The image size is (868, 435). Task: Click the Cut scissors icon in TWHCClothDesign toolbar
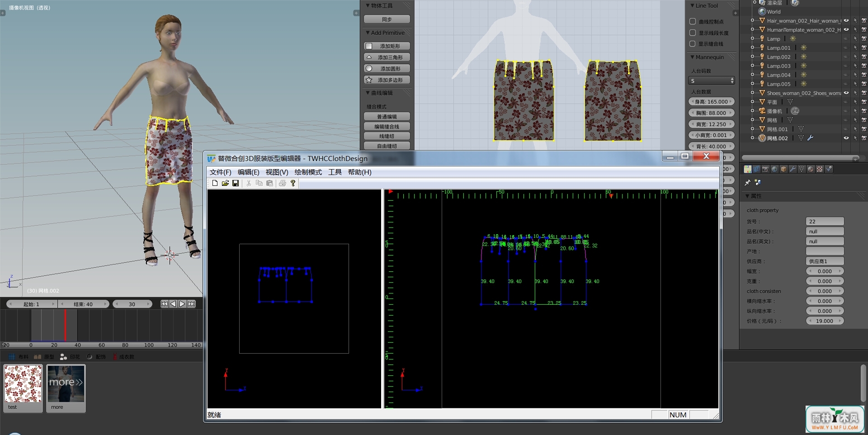[x=249, y=183]
